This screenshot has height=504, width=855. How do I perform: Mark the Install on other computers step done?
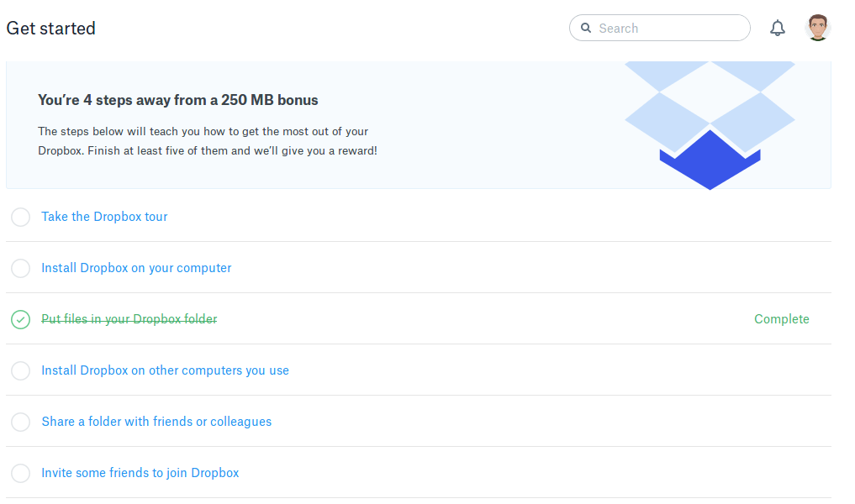tap(20, 370)
